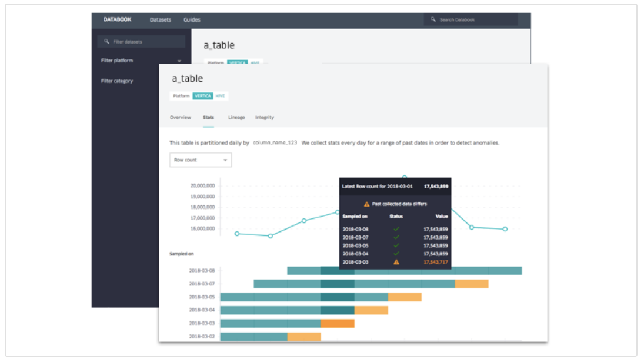The width and height of the screenshot is (644, 362).
Task: Click the 16,000,000 y-axis label
Action: [x=202, y=228]
